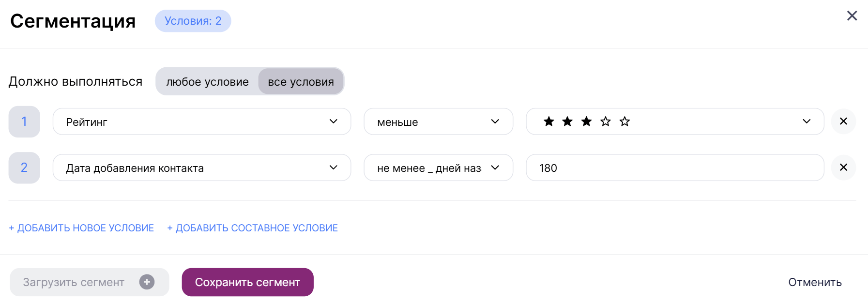Select 'любое условие' toggle option
This screenshot has width=868, height=303.
207,82
